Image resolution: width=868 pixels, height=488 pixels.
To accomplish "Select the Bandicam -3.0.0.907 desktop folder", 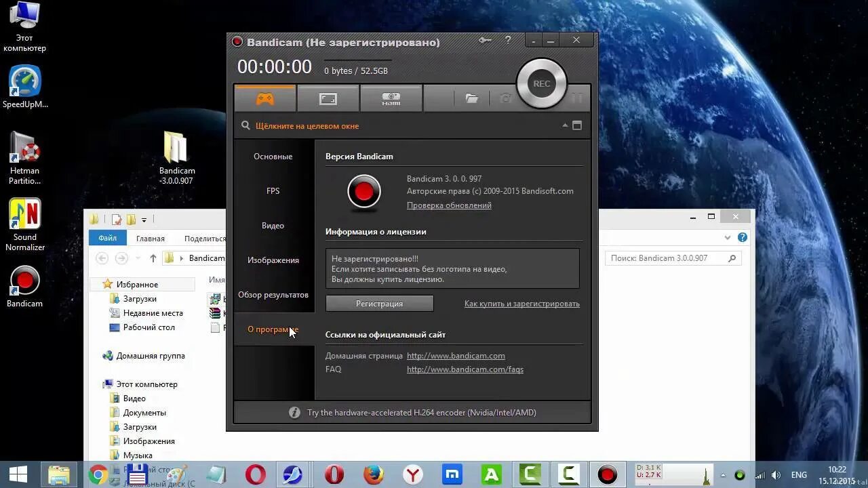I will coord(176,157).
